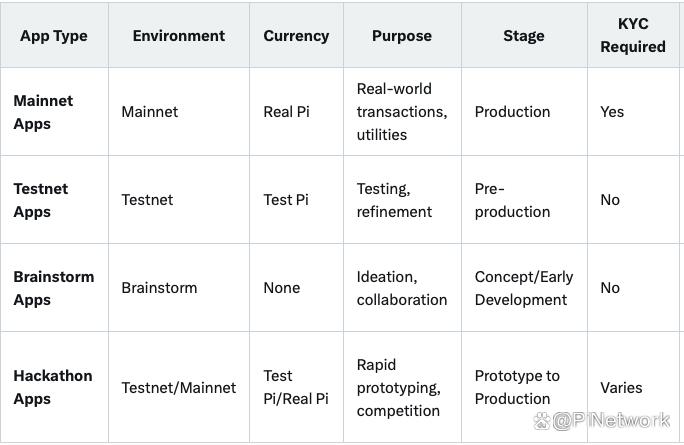The image size is (684, 445).
Task: Click the Purpose column header
Action: click(x=402, y=35)
